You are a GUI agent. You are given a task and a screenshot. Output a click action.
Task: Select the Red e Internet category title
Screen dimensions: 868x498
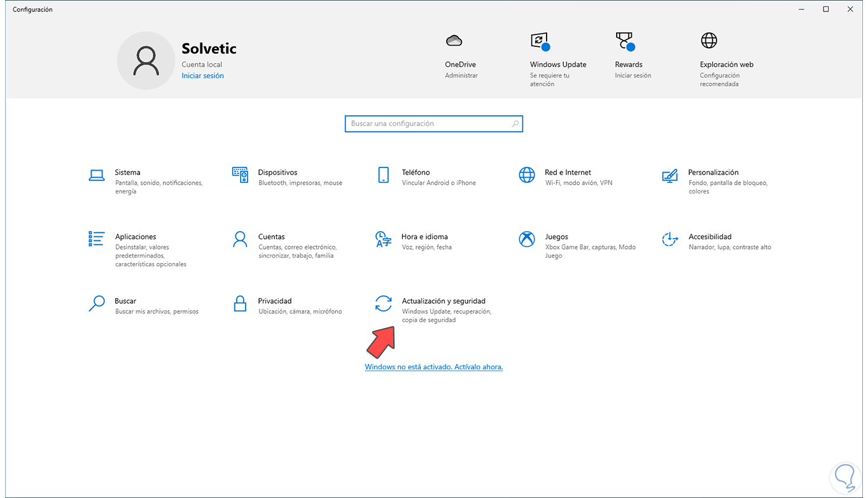568,173
